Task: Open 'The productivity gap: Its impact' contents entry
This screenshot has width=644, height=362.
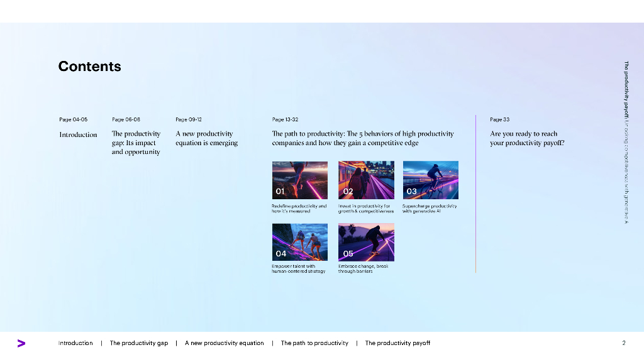Action: coord(136,143)
